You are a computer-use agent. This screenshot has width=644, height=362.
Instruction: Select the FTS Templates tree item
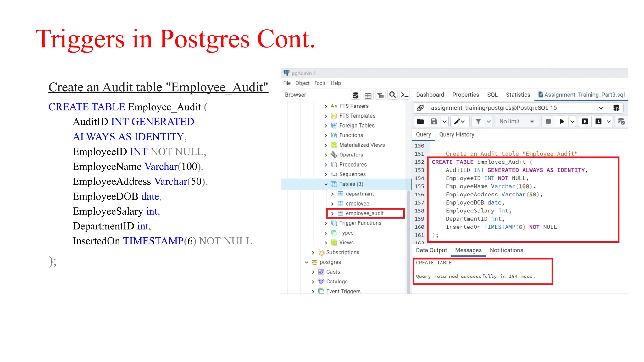pos(357,116)
